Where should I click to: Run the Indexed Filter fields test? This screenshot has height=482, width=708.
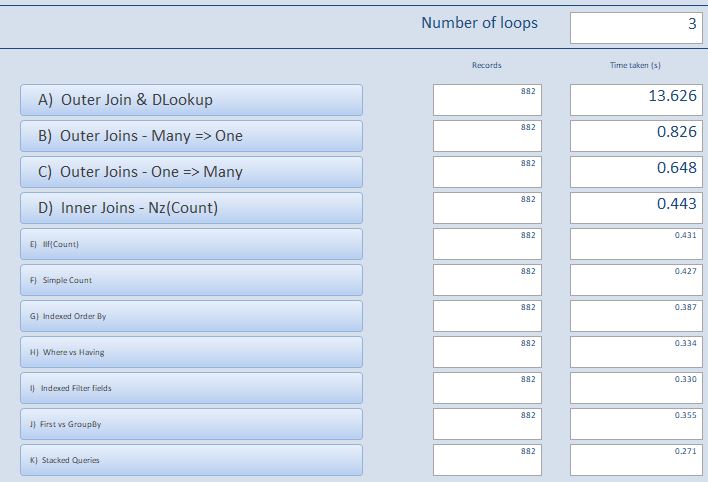coord(191,388)
